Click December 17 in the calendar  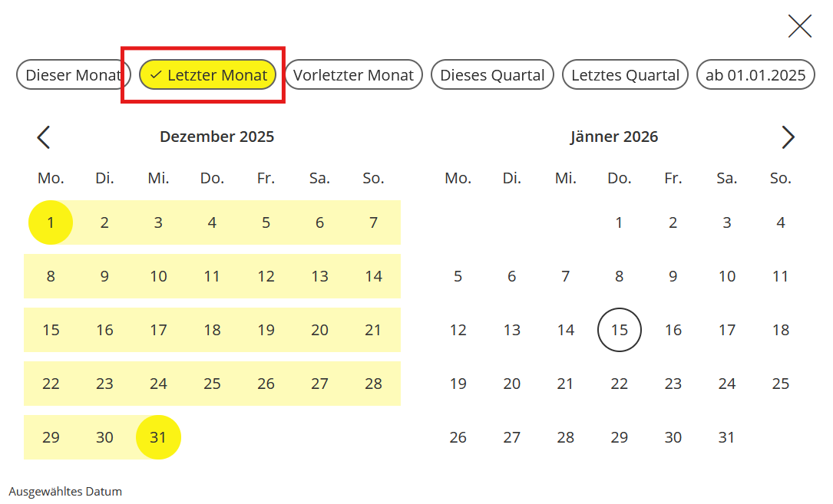pyautogui.click(x=158, y=331)
